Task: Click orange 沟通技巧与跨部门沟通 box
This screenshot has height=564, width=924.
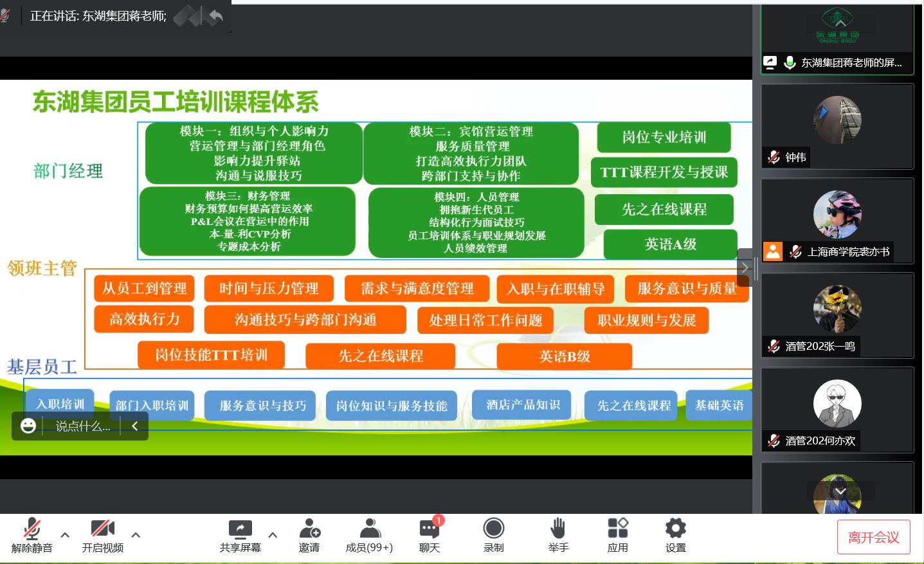Action: pos(305,320)
